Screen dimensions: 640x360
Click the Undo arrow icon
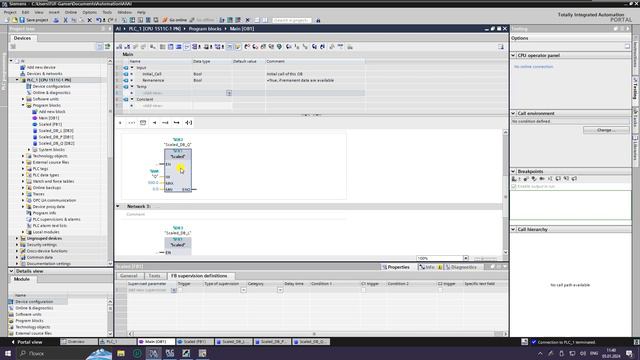[x=99, y=20]
